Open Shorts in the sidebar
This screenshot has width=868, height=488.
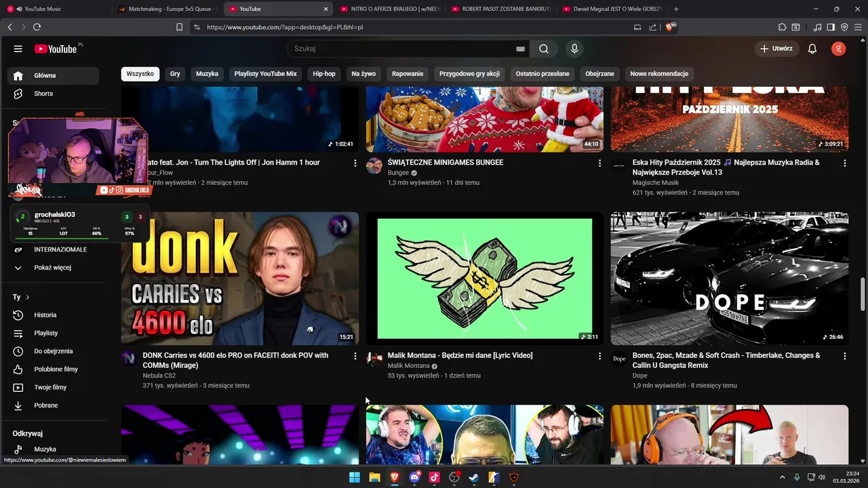click(x=54, y=94)
